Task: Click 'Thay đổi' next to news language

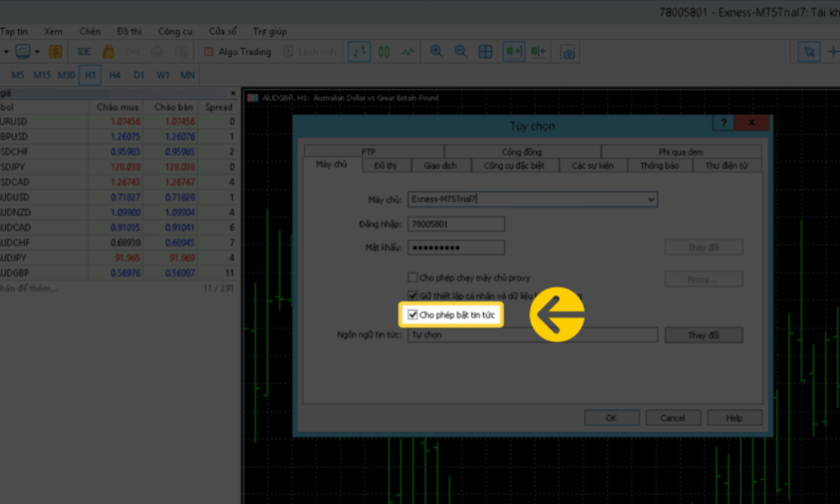Action: coord(703,335)
